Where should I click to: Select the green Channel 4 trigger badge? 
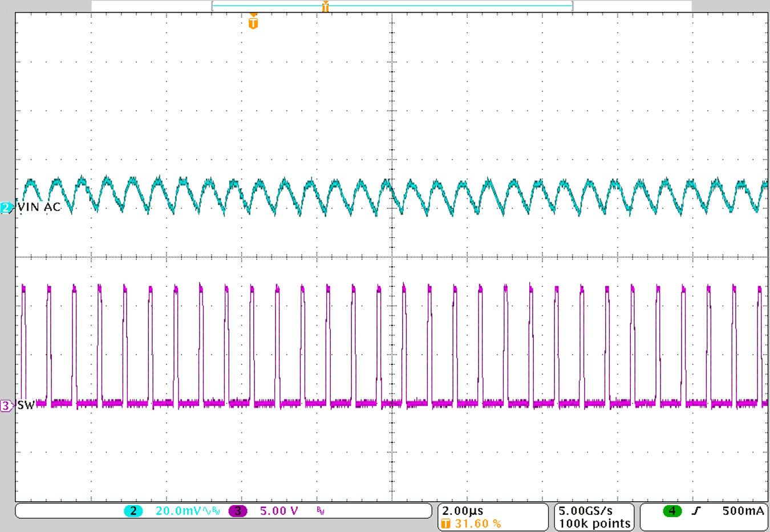673,511
